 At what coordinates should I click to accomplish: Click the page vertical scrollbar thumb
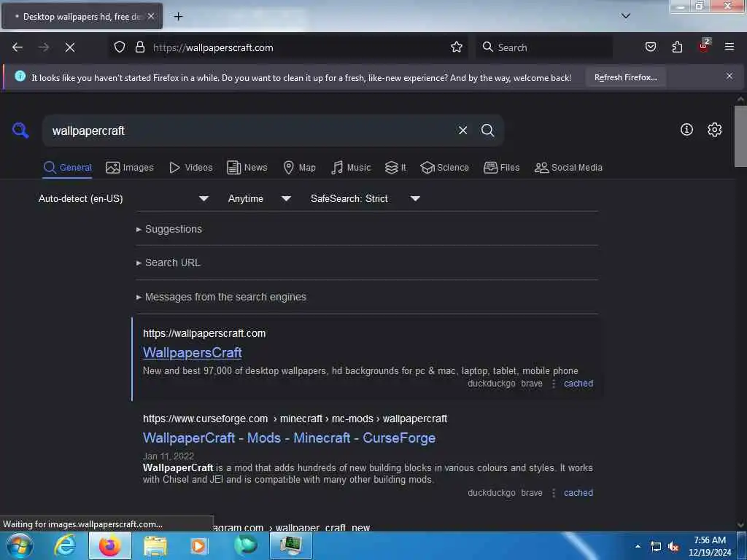pyautogui.click(x=740, y=136)
